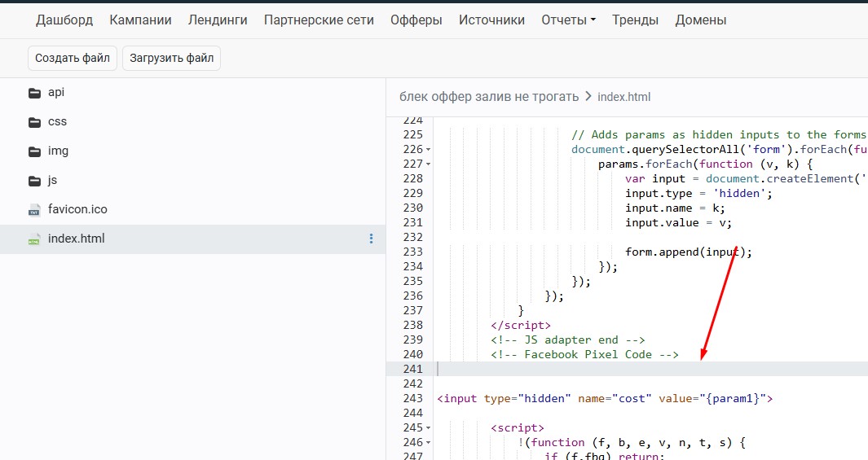Select the js folder name

(53, 180)
